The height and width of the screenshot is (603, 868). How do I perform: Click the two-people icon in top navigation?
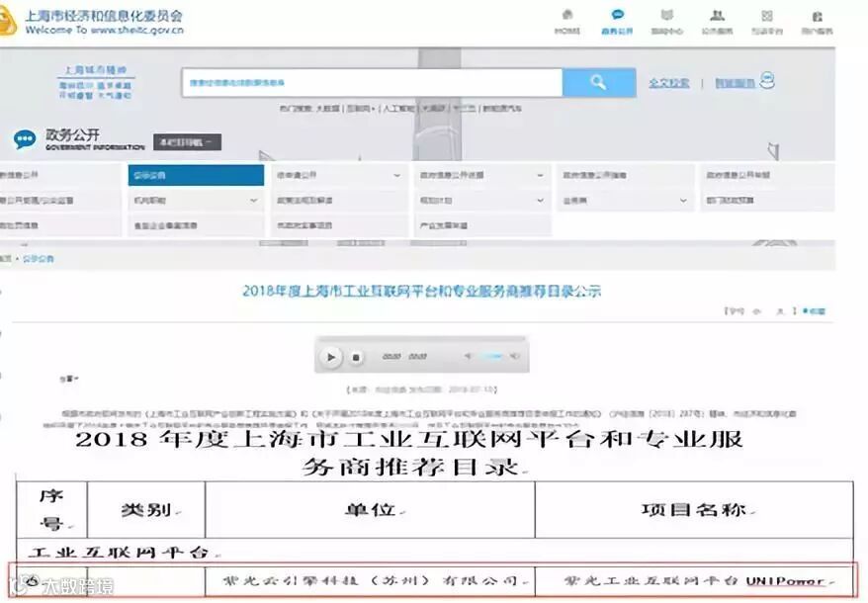[x=718, y=15]
